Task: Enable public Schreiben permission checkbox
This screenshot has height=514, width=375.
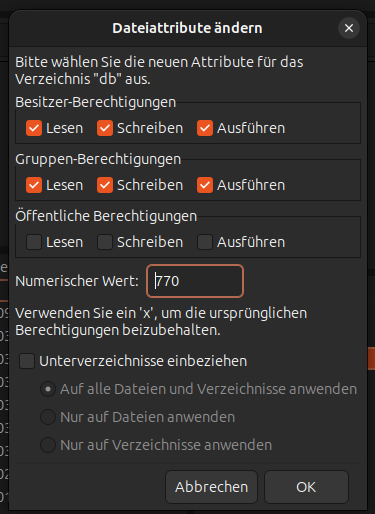Action: (105, 242)
